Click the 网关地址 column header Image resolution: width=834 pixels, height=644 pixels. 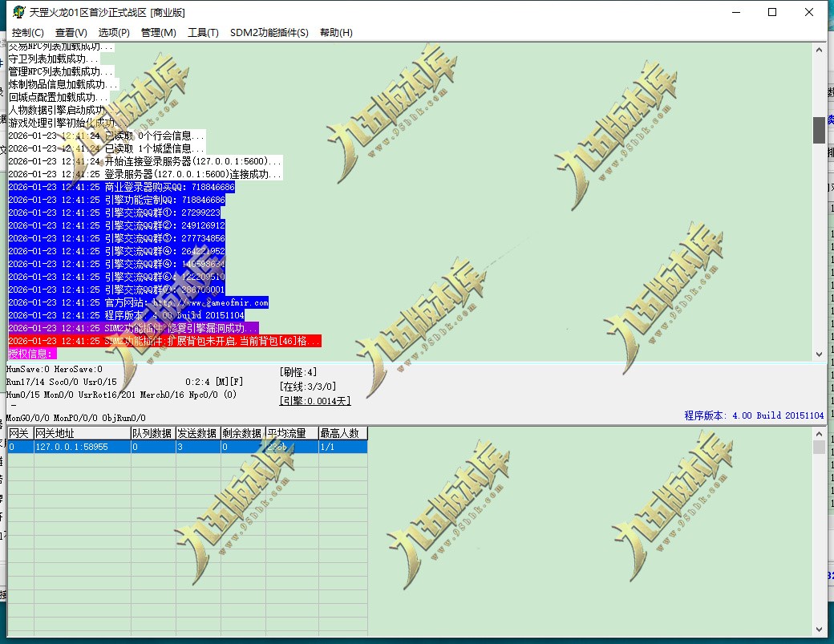click(83, 433)
